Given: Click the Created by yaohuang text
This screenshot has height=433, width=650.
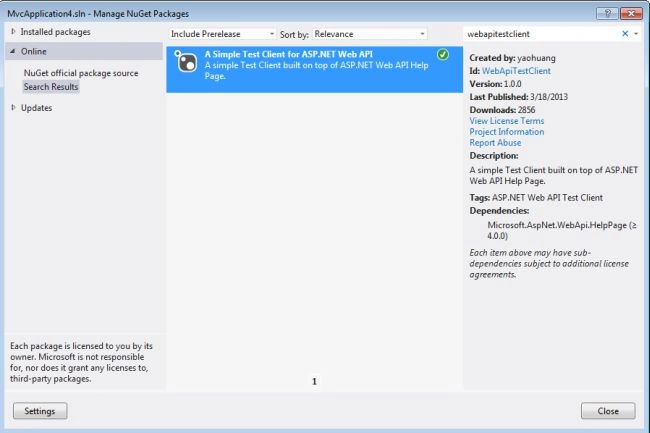Looking at the screenshot, I should (512, 58).
